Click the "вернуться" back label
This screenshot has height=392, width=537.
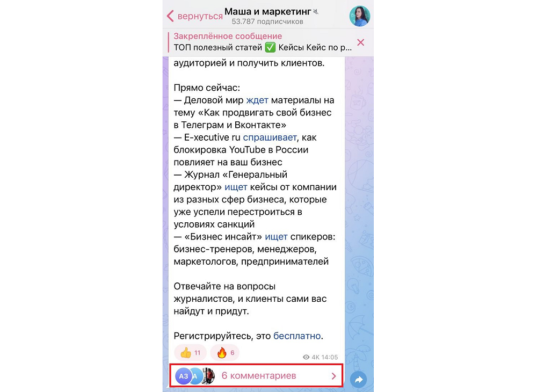tap(200, 16)
